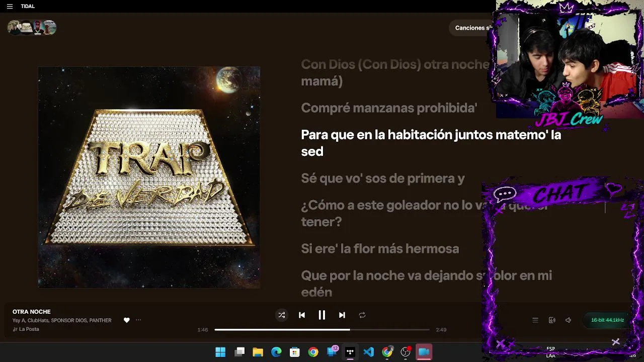Screen dimensions: 644x362
Task: Toggle repeat mode
Action: pos(362,315)
